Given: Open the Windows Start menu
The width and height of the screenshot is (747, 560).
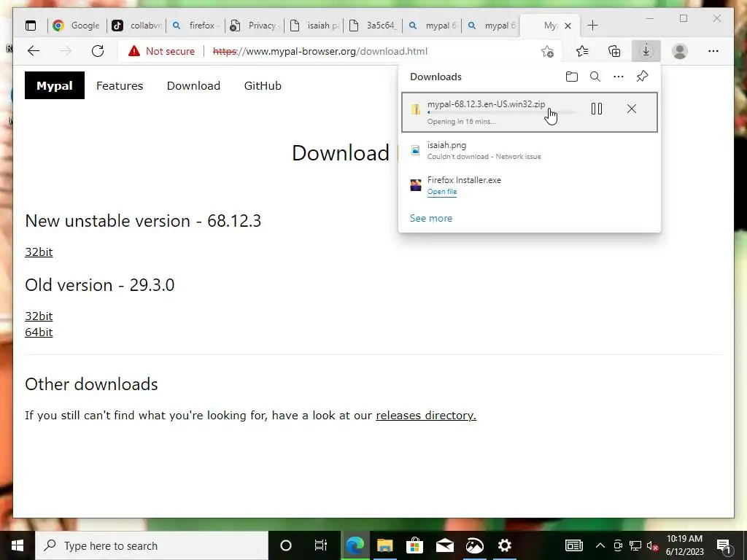Looking at the screenshot, I should 18,545.
